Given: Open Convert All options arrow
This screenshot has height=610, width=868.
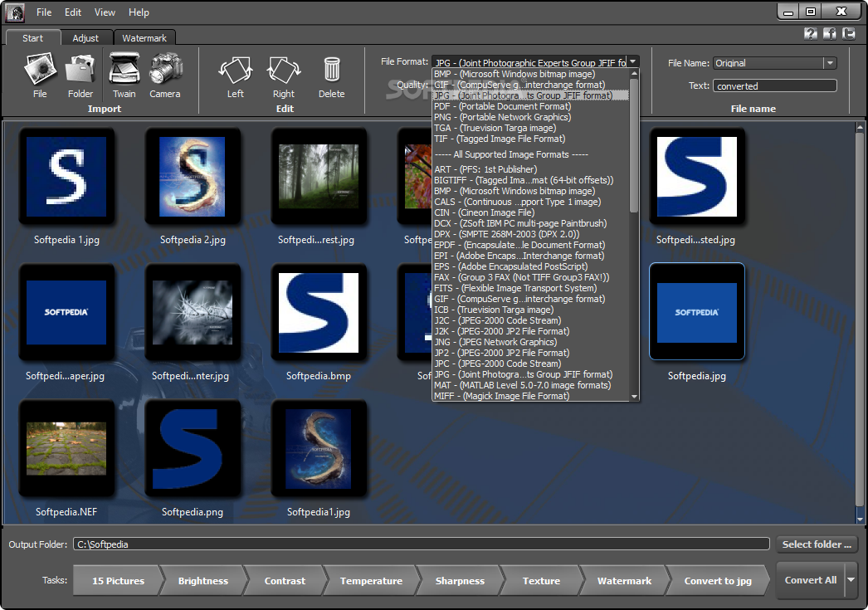Looking at the screenshot, I should [851, 580].
